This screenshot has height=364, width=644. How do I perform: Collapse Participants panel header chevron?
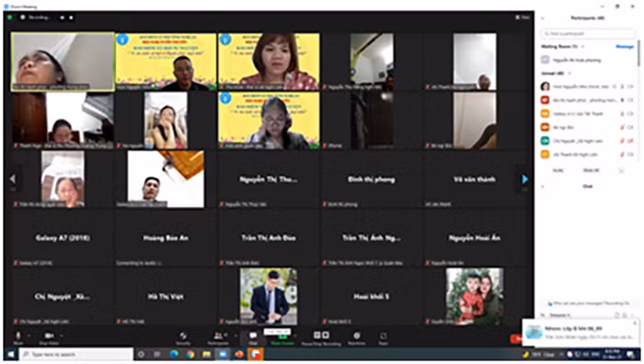click(543, 18)
